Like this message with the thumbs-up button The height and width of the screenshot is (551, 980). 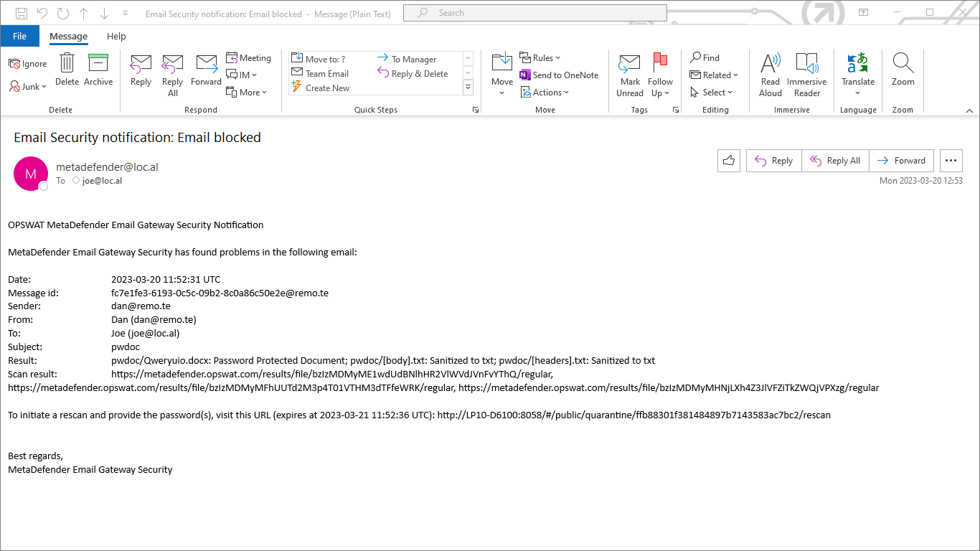tap(729, 161)
